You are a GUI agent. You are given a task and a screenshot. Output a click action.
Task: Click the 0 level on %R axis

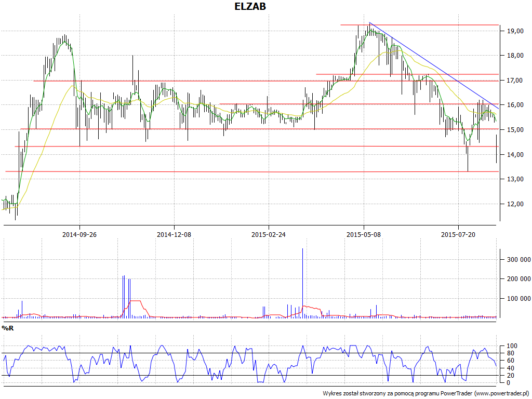pos(509,383)
